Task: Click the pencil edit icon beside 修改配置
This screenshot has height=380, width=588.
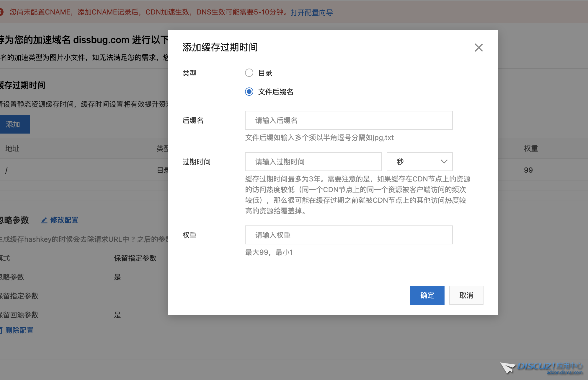Action: click(x=45, y=220)
